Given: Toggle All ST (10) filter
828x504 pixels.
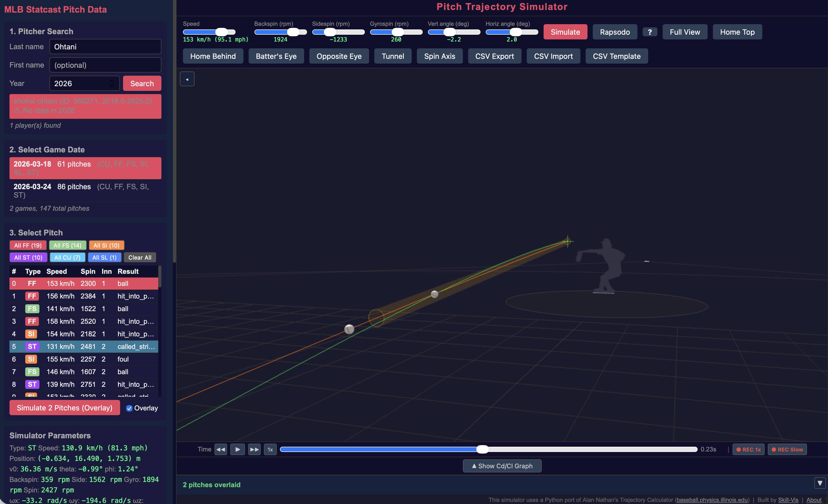Looking at the screenshot, I should tap(28, 257).
